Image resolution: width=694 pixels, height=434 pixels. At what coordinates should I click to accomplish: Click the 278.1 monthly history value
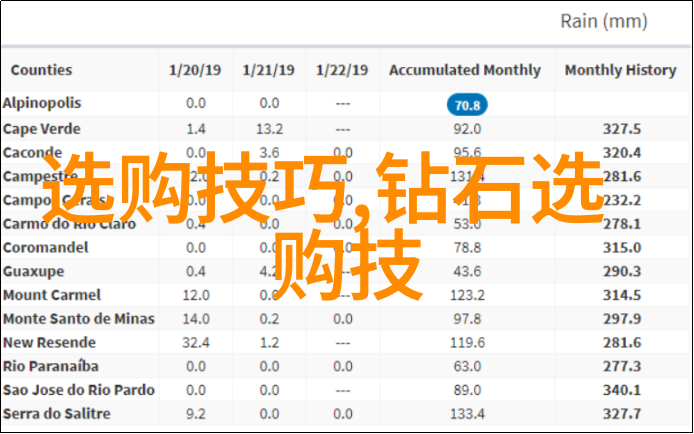pos(622,224)
